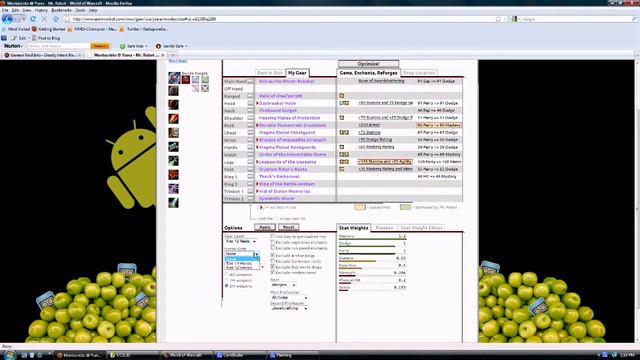Viewport: 640px width, 360px height.
Task: Open the History menu in Firefox
Action: (41, 10)
